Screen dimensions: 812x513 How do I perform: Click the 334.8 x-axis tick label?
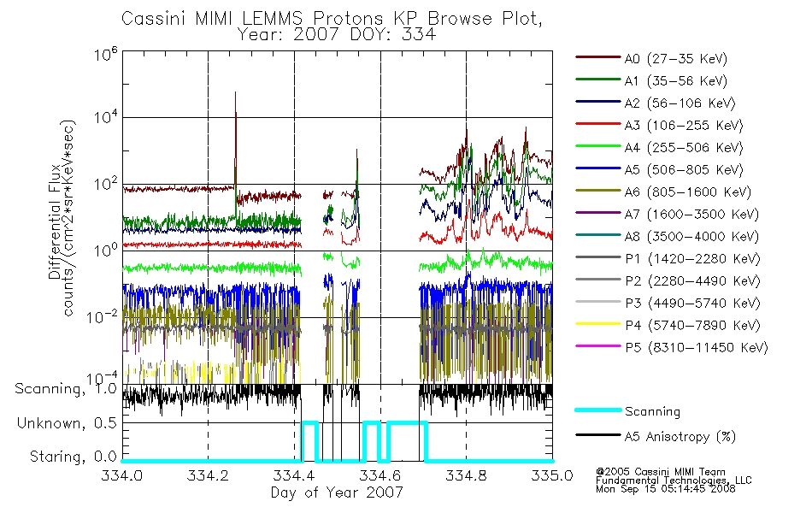[466, 475]
